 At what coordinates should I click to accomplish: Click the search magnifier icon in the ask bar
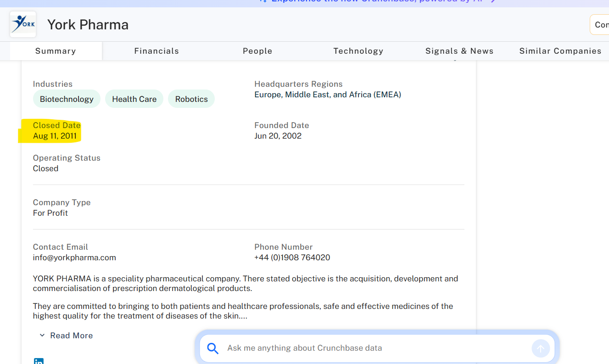(212, 348)
